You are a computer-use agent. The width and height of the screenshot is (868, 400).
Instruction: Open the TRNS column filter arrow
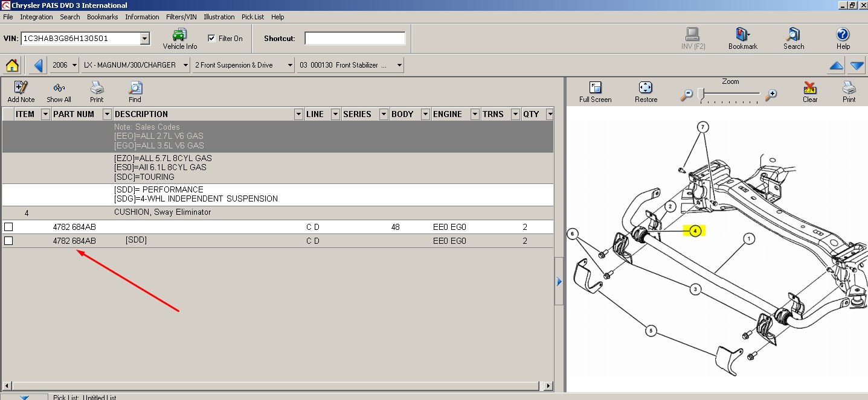[515, 114]
